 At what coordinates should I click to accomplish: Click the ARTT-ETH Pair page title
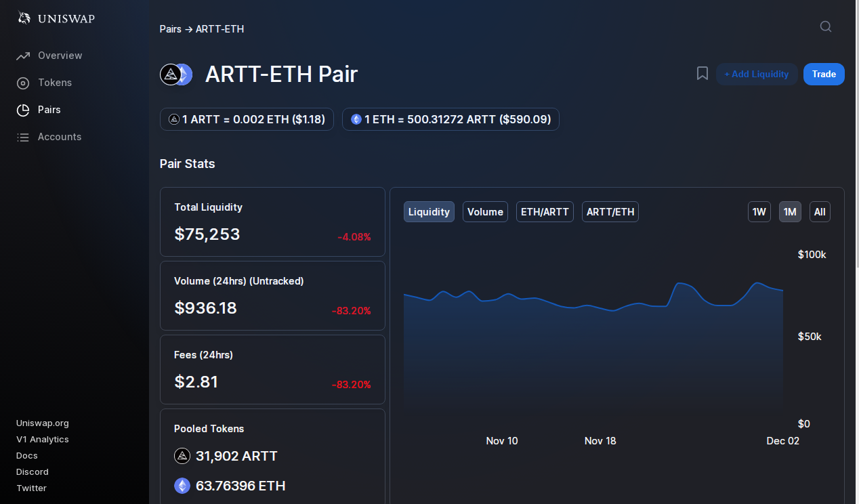coord(281,75)
